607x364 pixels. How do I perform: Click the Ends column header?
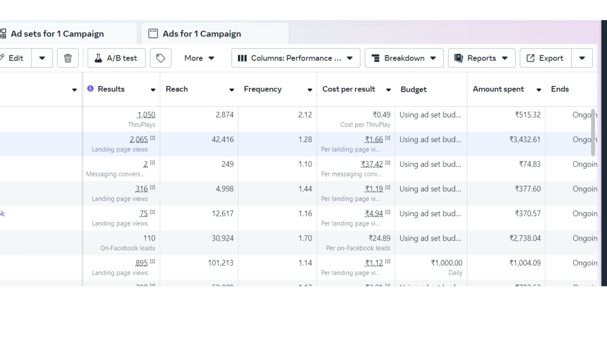[x=560, y=89]
